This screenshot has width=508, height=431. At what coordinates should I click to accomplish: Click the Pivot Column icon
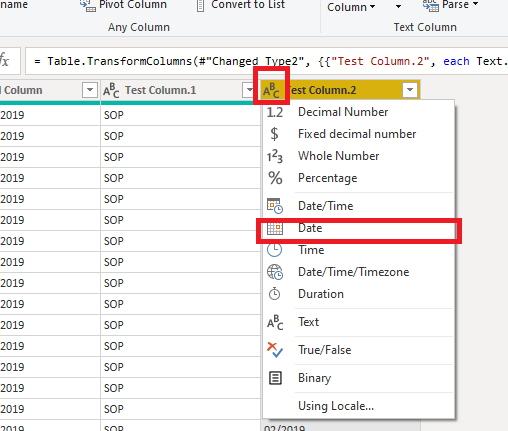pyautogui.click(x=87, y=5)
